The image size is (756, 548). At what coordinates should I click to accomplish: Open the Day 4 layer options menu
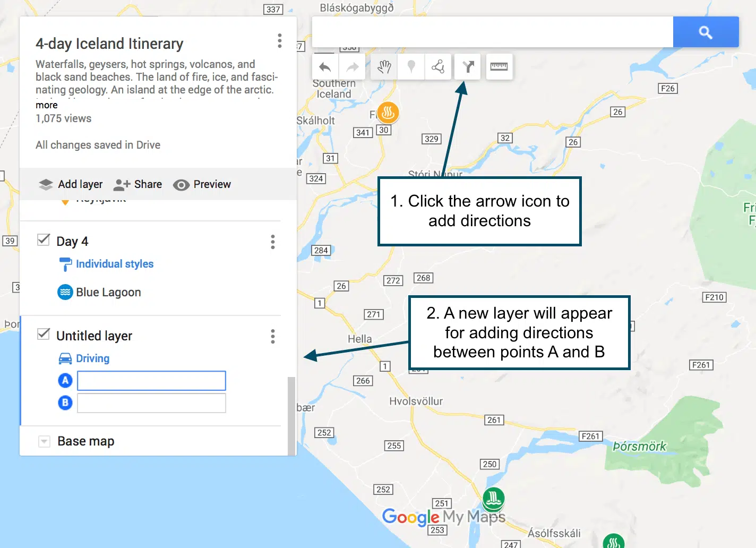(x=273, y=242)
